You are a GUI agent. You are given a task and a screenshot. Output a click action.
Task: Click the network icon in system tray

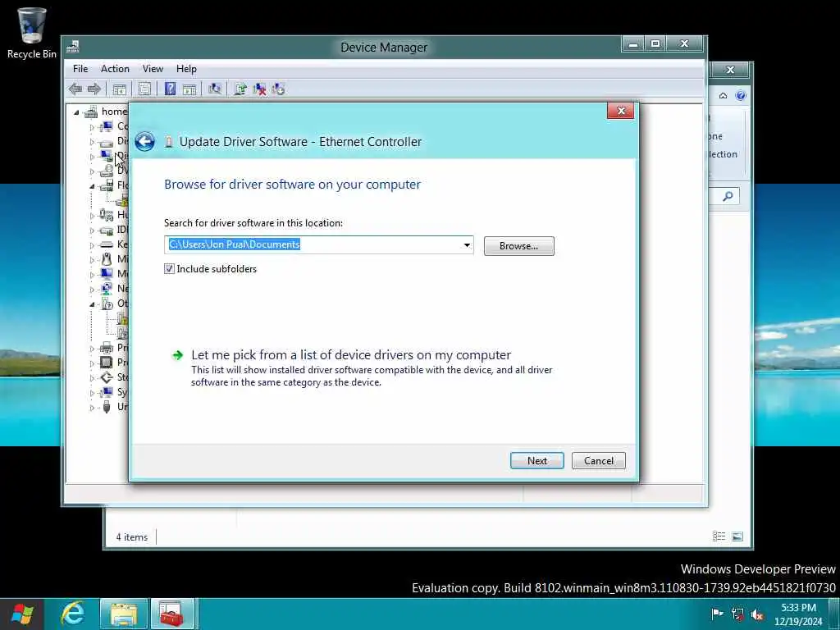[x=737, y=614]
